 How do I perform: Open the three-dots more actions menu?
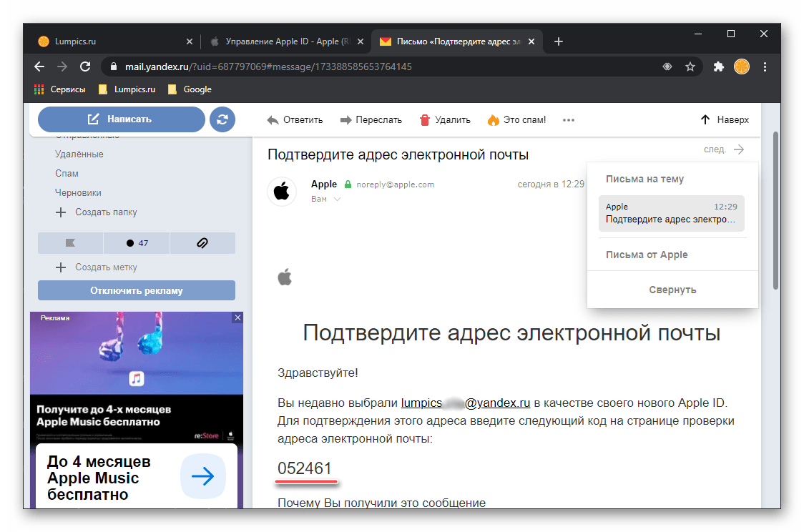569,120
